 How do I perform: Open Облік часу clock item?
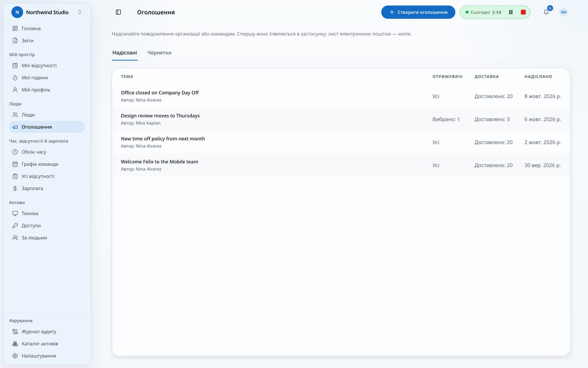(x=47, y=152)
